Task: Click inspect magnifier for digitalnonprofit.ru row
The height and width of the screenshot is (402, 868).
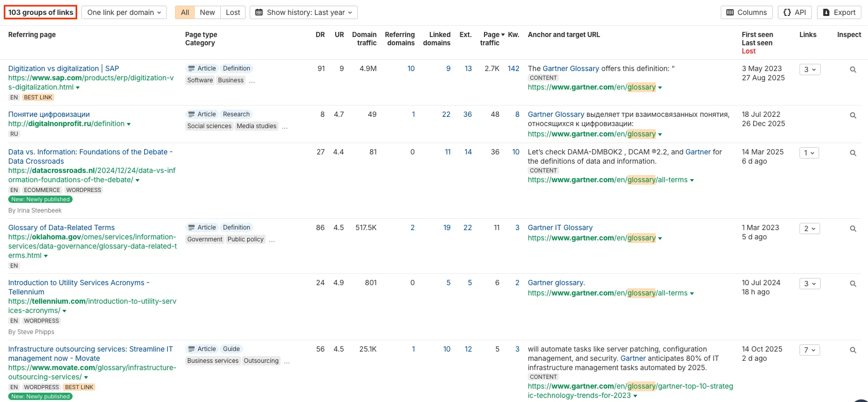Action: [853, 115]
